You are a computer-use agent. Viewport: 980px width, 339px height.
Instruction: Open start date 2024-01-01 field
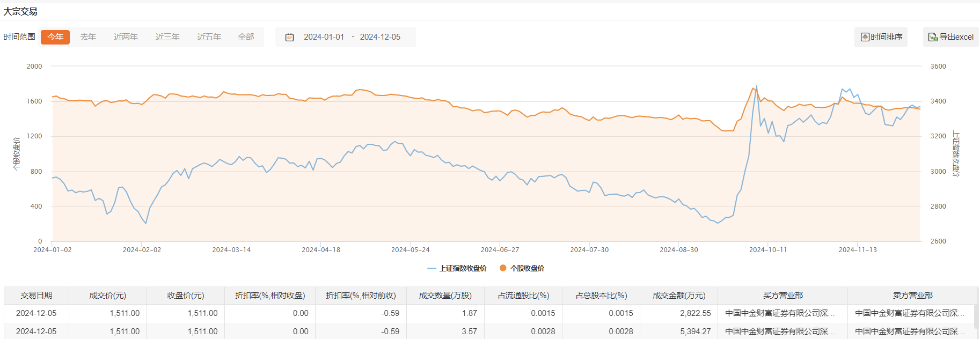(x=324, y=37)
